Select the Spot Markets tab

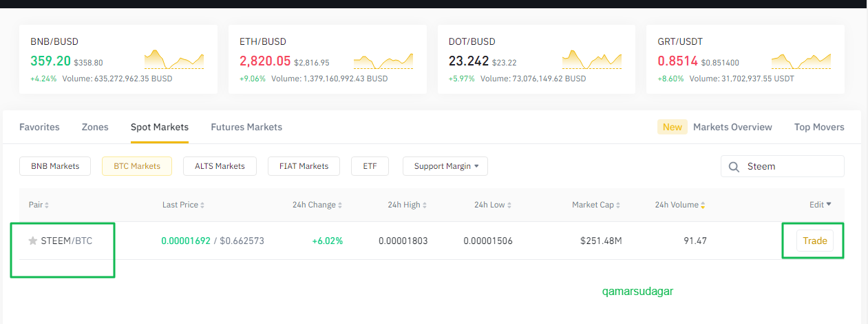[x=160, y=127]
